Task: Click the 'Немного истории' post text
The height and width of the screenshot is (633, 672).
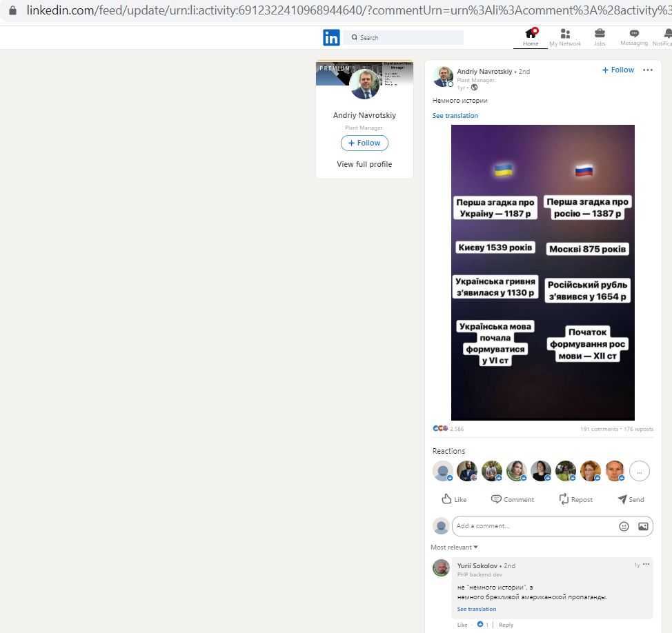Action: tap(460, 101)
